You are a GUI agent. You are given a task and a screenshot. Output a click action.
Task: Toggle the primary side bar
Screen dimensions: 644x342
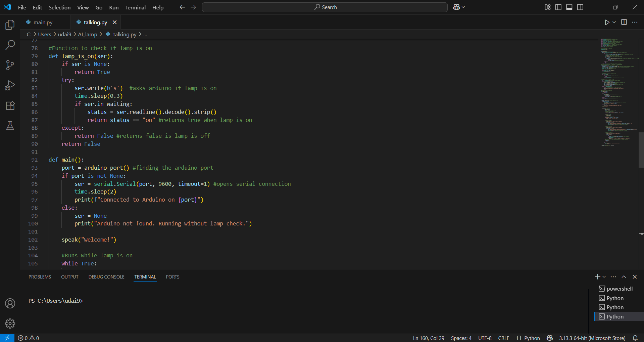(558, 7)
